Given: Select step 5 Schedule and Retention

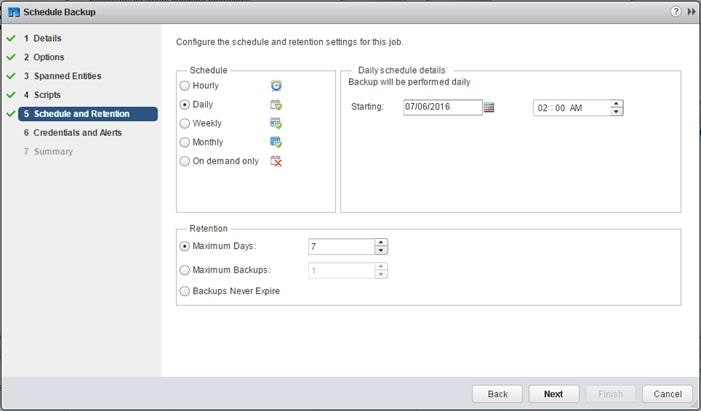Looking at the screenshot, I should [x=88, y=114].
